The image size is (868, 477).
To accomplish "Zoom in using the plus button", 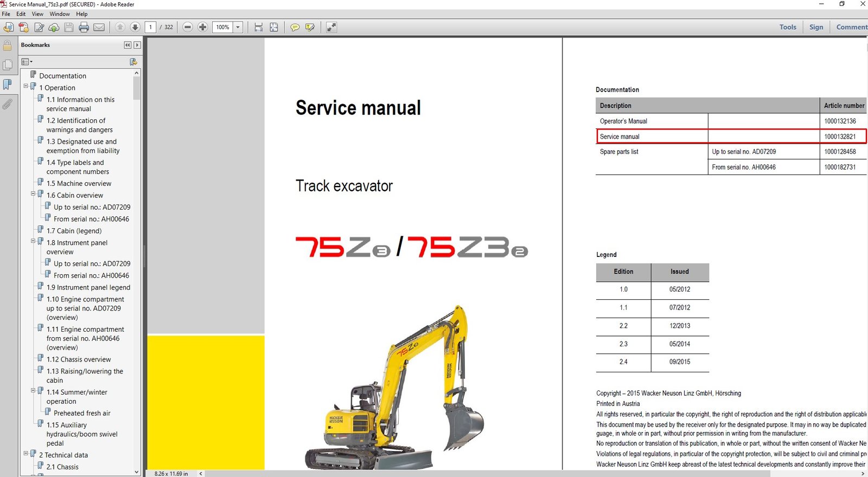I will point(202,27).
